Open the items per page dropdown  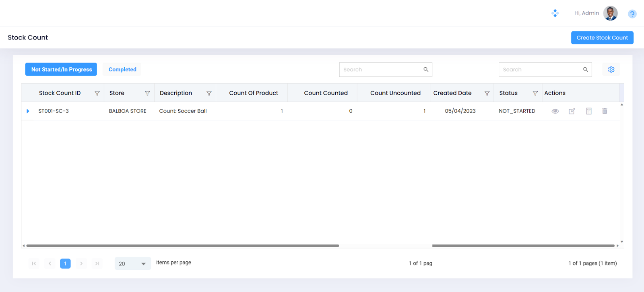click(132, 264)
